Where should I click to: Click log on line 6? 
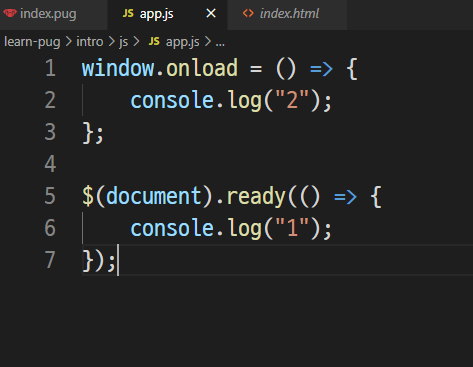pos(245,229)
